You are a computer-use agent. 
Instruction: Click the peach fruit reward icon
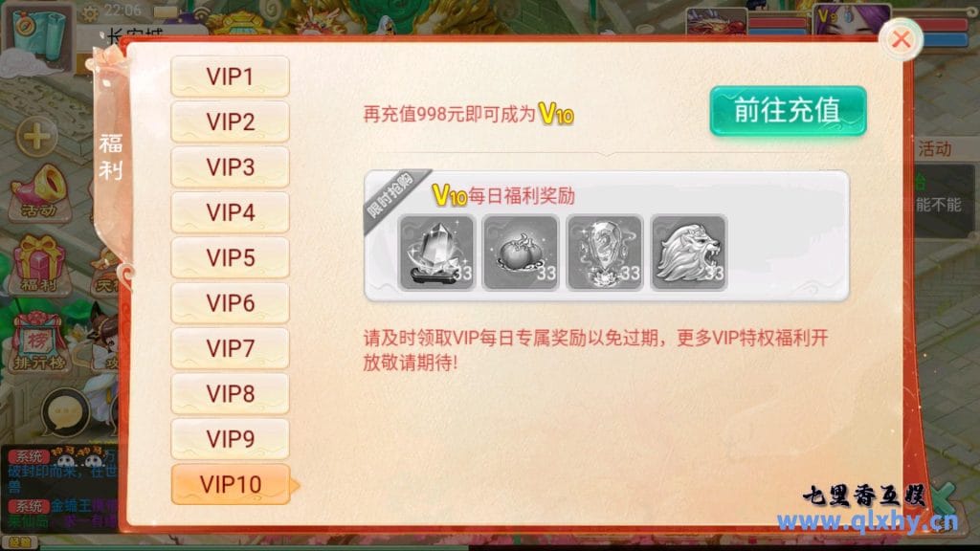point(521,253)
